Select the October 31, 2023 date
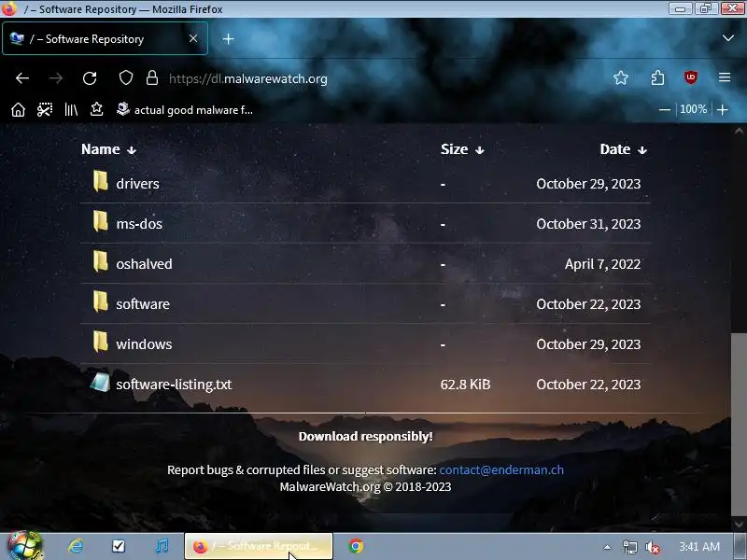Viewport: 747px width, 560px height. click(588, 224)
